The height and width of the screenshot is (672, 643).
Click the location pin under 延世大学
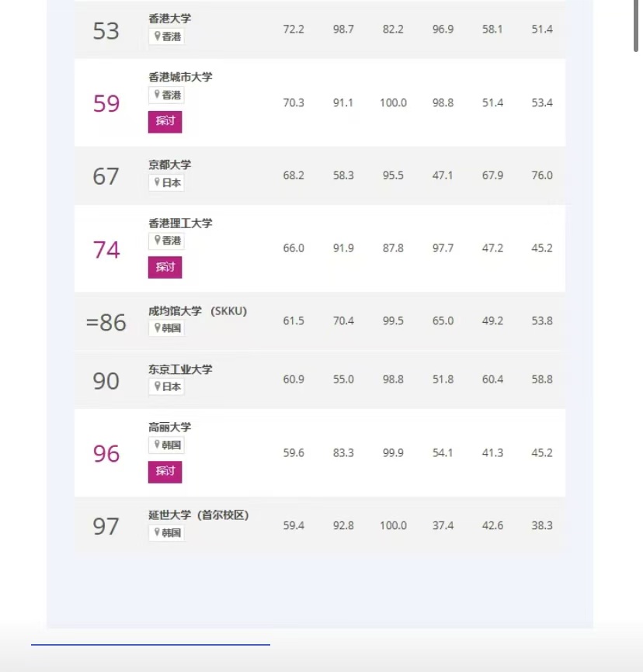click(158, 532)
